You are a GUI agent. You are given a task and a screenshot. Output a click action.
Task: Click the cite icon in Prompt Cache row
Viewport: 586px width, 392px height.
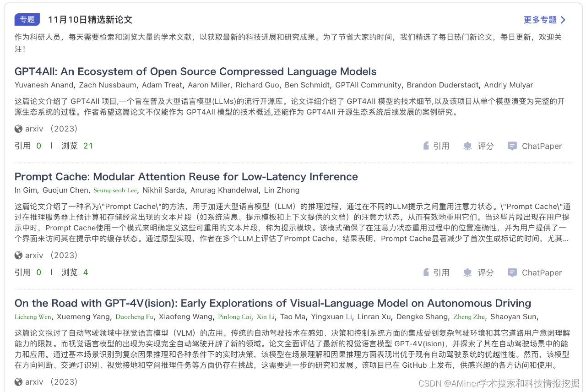[x=426, y=272]
